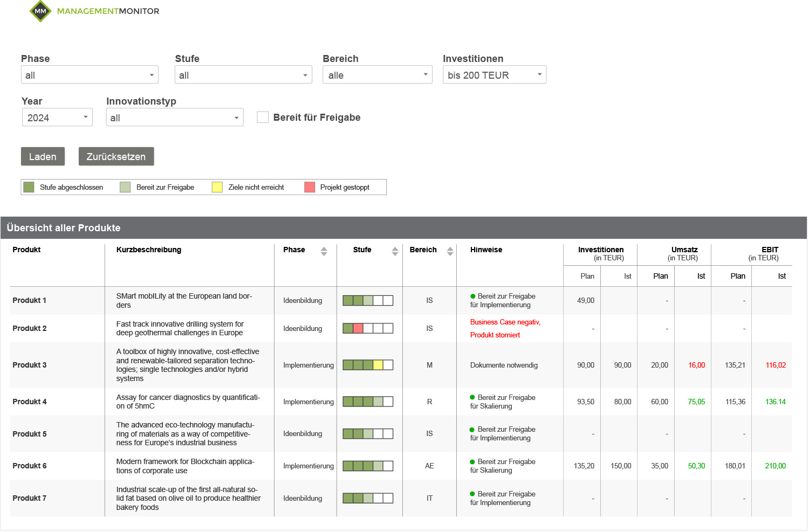
Task: Click the Phase cell of Produkt 3
Action: [x=308, y=365]
